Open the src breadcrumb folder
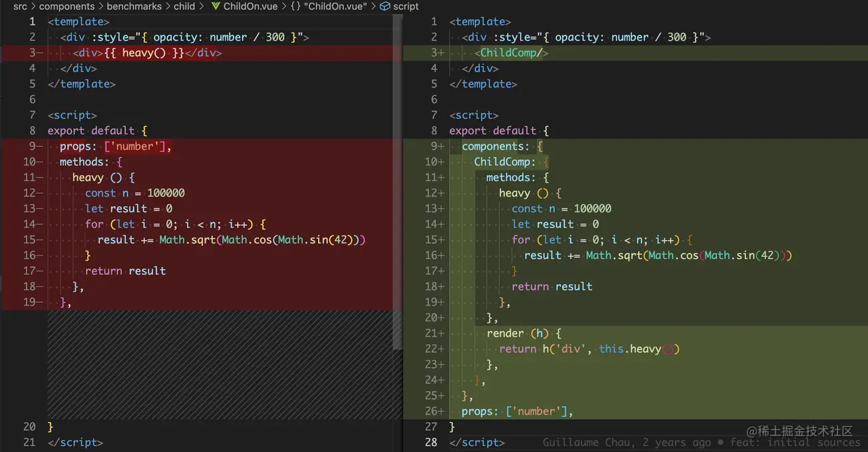This screenshot has height=452, width=868. [x=20, y=6]
